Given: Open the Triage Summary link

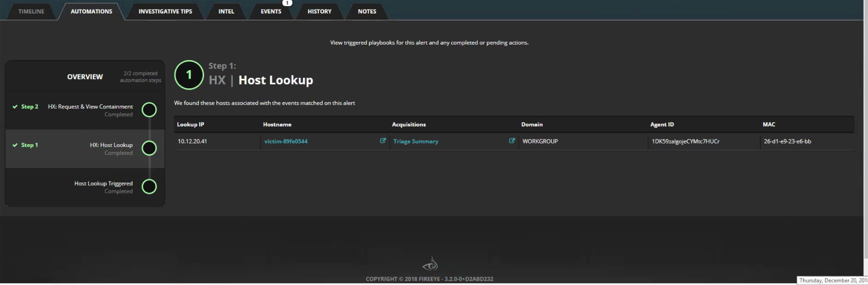Looking at the screenshot, I should pos(416,141).
